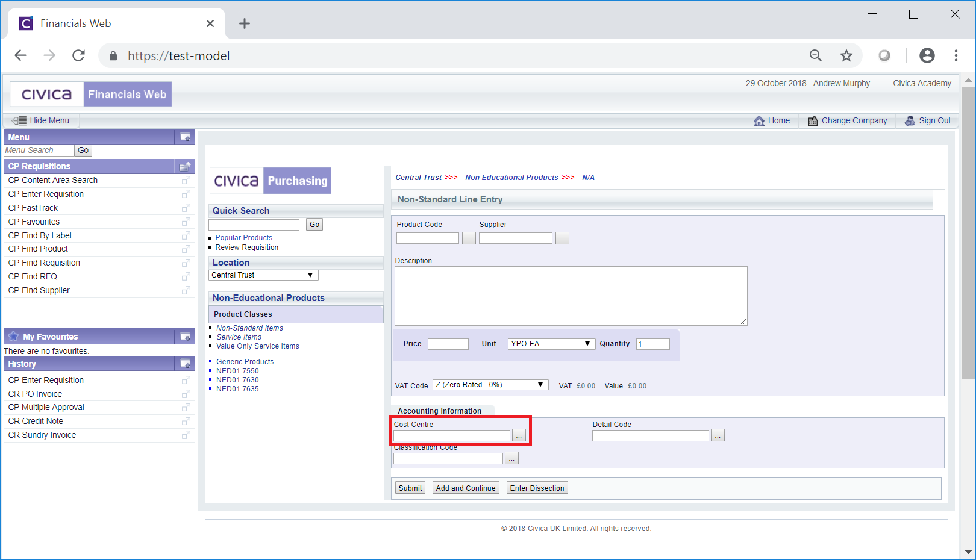The height and width of the screenshot is (560, 976).
Task: Reload the page in the browser
Action: pyautogui.click(x=78, y=55)
